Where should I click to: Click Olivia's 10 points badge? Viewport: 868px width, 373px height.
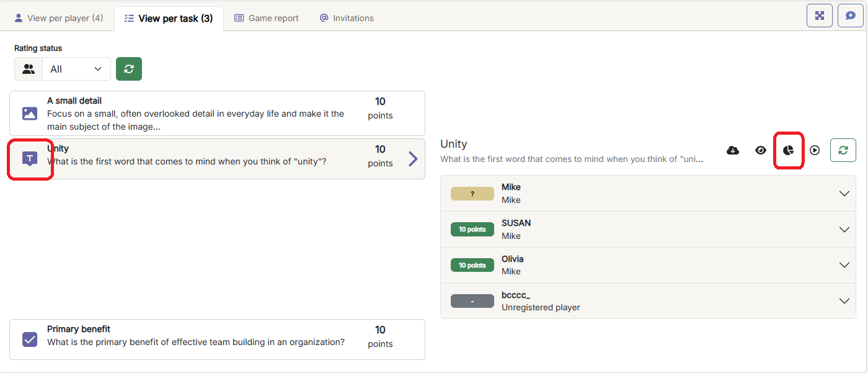tap(472, 265)
